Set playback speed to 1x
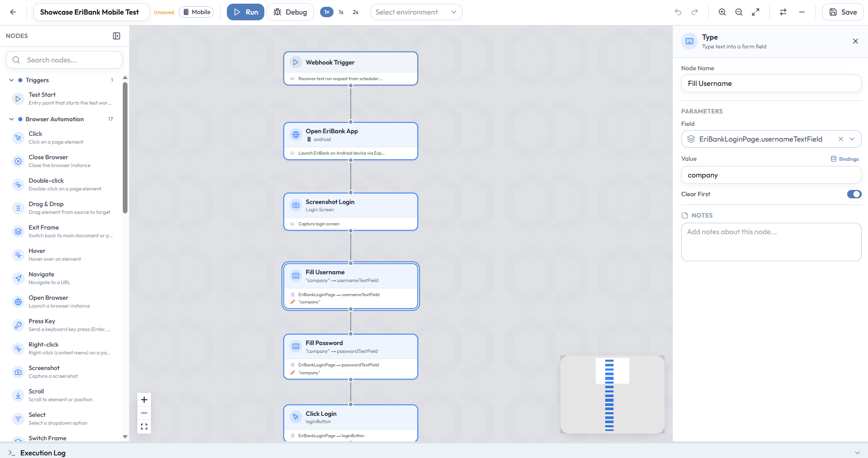 coord(327,12)
